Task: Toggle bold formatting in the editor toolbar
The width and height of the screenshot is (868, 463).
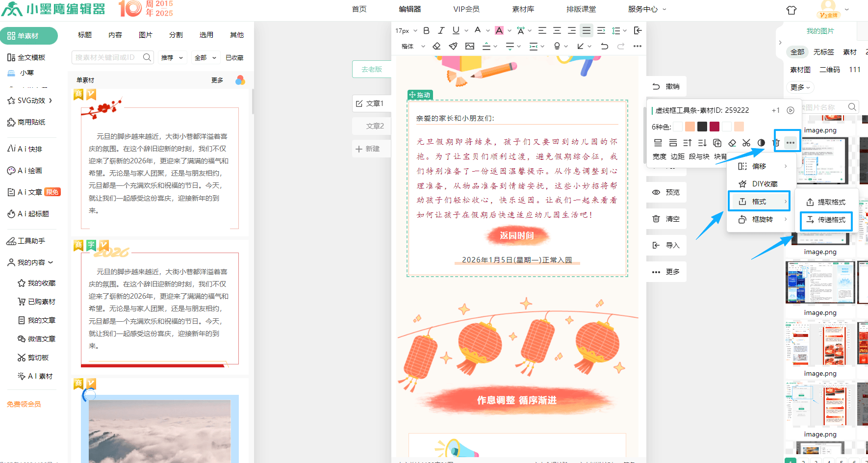Action: (426, 30)
